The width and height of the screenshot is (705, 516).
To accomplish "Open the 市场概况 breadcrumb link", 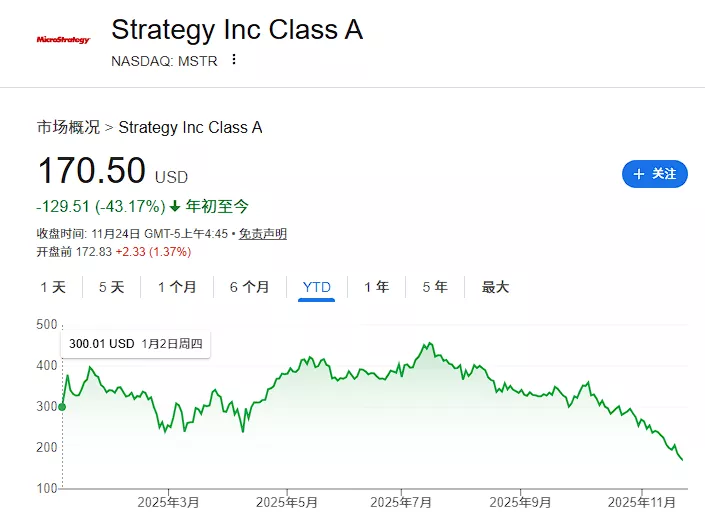I will [x=68, y=127].
